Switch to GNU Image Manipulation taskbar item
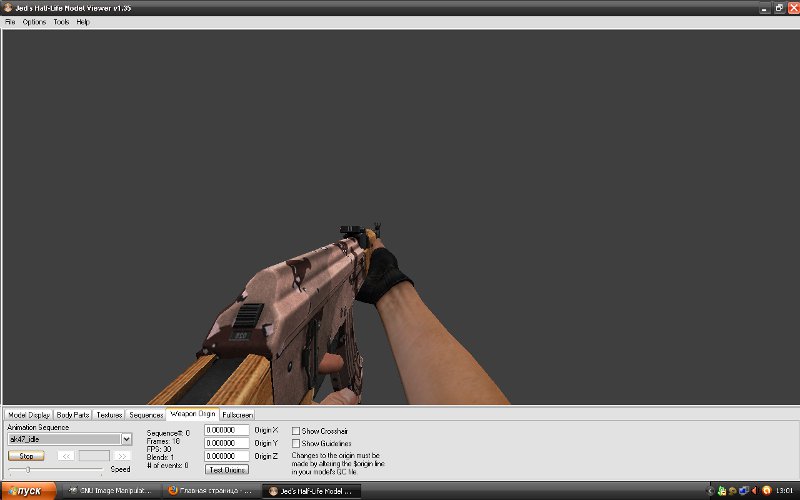The height and width of the screenshot is (500, 800). click(x=111, y=491)
